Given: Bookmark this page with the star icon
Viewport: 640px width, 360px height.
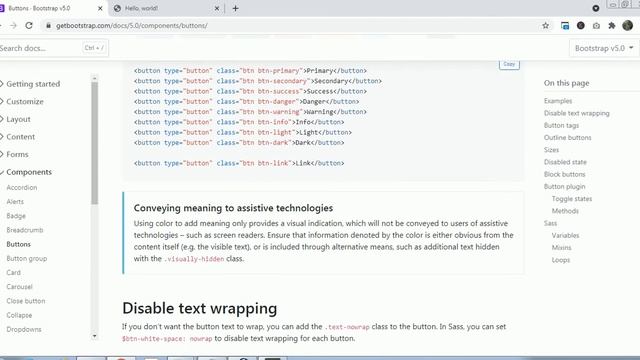Looking at the screenshot, I should coord(545,26).
